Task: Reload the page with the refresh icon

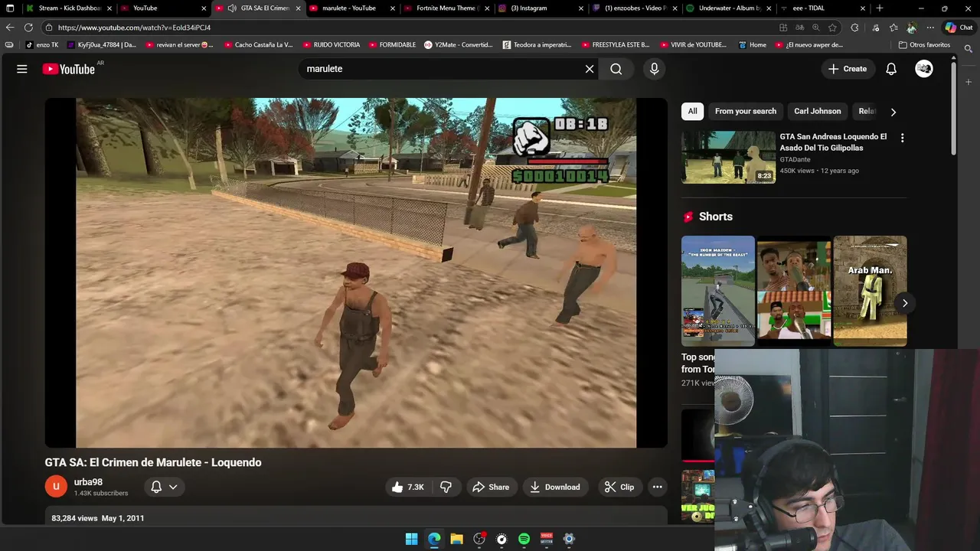Action: pyautogui.click(x=28, y=28)
